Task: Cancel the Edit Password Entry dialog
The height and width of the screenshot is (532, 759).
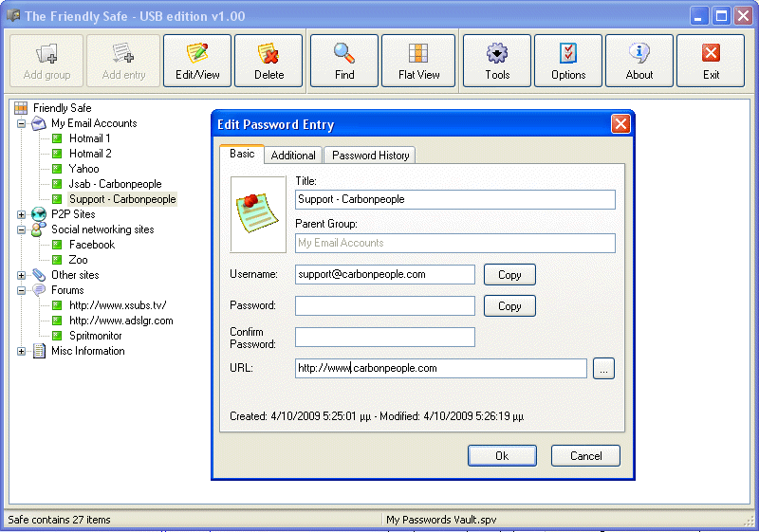Action: click(x=585, y=456)
